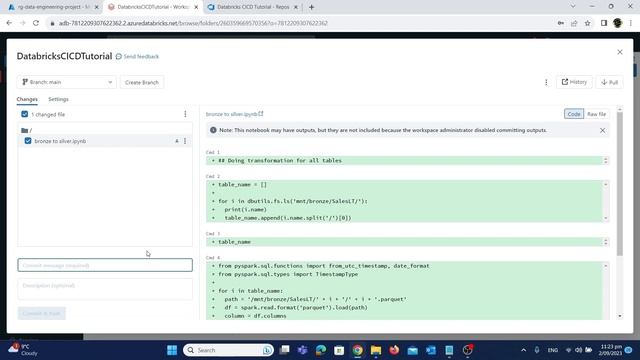Bookmark this page with the star icon
Screen dimensions: 640x360
tap(587, 23)
